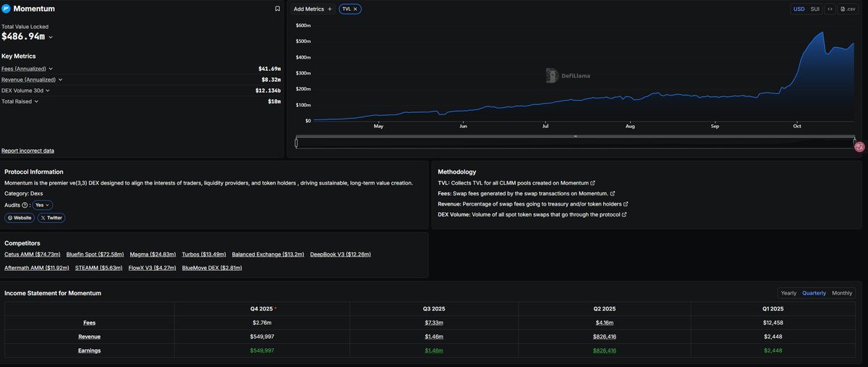Open competitor DeepBook V3 link
868x367 pixels.
(x=341, y=255)
